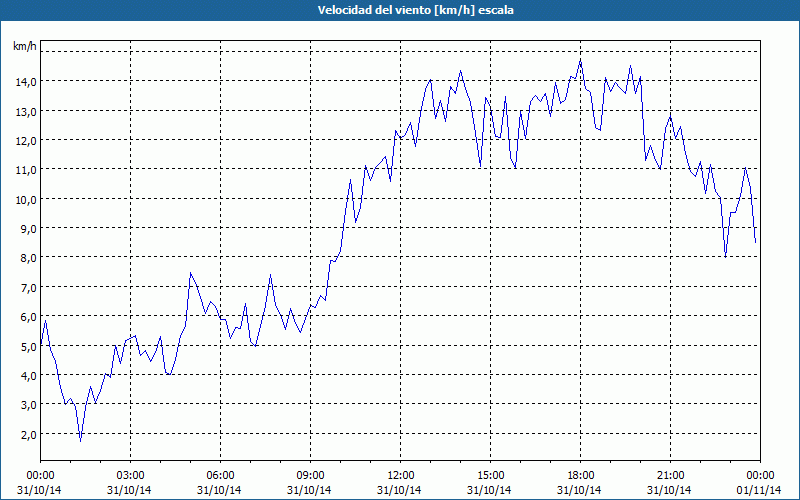Click the chart title 'Velocidad del viento [km/h] escala'
This screenshot has height=500, width=800.
[415, 10]
